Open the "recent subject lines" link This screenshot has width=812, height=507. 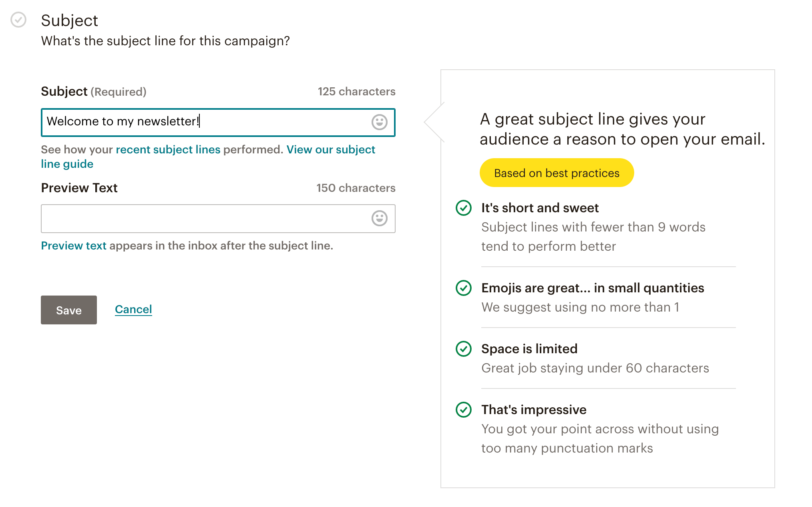click(168, 150)
